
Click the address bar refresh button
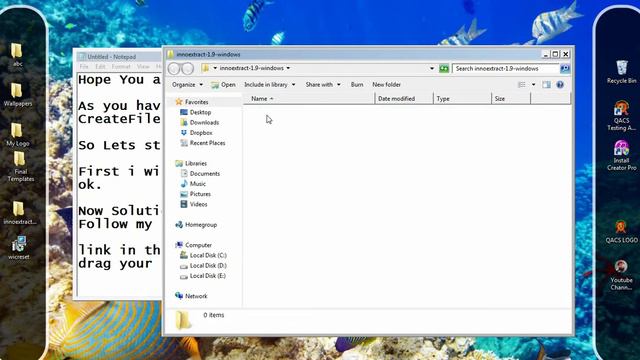tap(444, 69)
